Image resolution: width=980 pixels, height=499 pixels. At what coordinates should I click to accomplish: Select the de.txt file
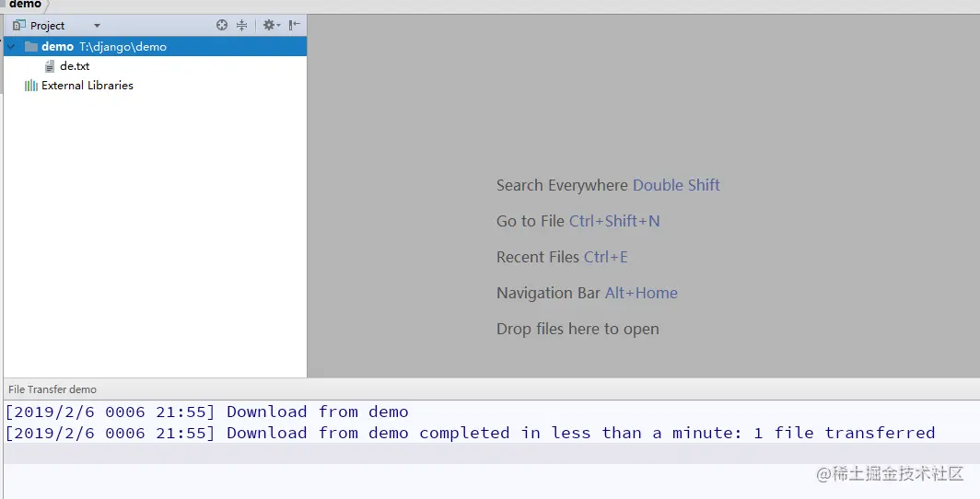(75, 65)
